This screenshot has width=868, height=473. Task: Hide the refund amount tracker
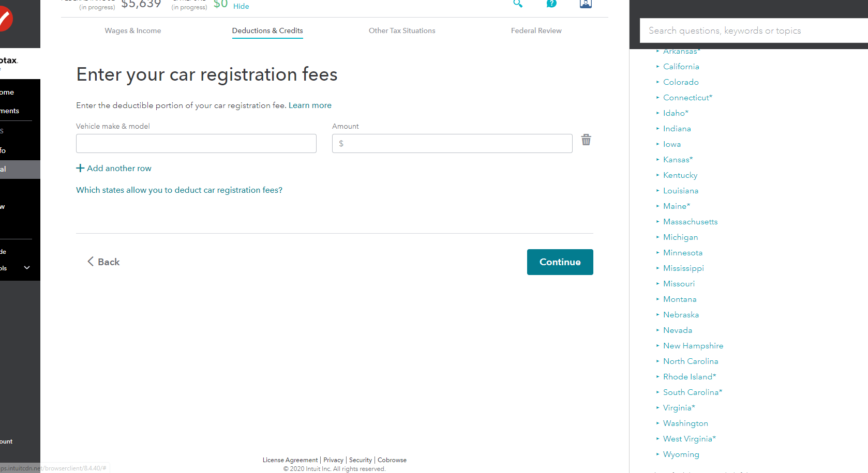(x=241, y=6)
